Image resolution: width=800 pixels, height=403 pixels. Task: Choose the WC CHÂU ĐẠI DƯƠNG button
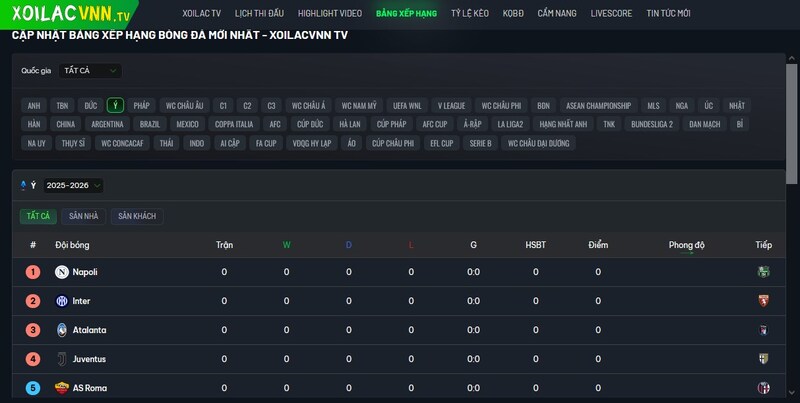pos(538,143)
